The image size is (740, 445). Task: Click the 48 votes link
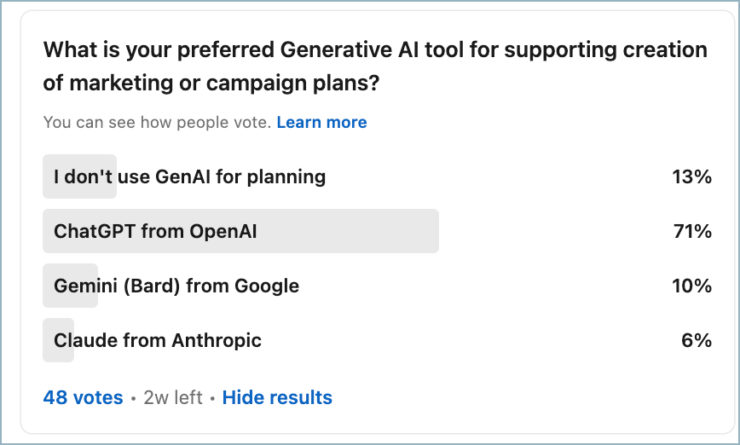point(83,397)
